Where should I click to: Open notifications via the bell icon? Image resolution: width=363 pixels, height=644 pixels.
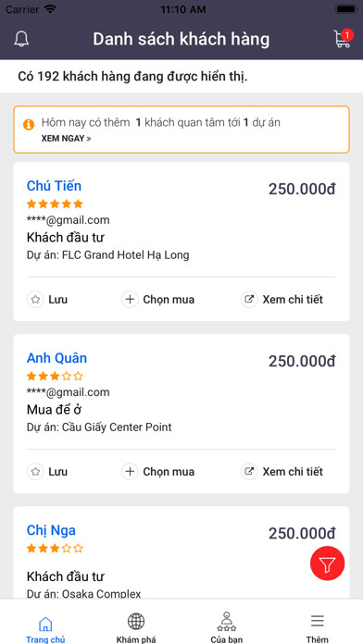click(x=21, y=39)
